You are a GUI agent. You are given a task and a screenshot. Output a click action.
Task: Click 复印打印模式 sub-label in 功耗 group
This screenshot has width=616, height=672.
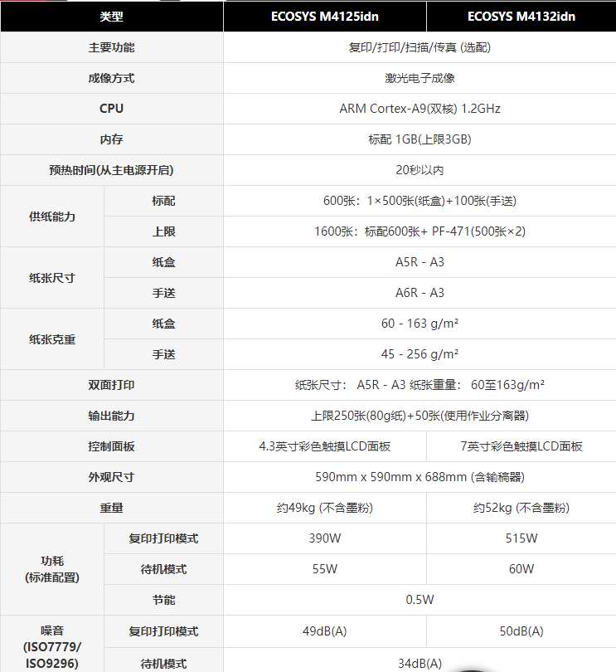163,538
